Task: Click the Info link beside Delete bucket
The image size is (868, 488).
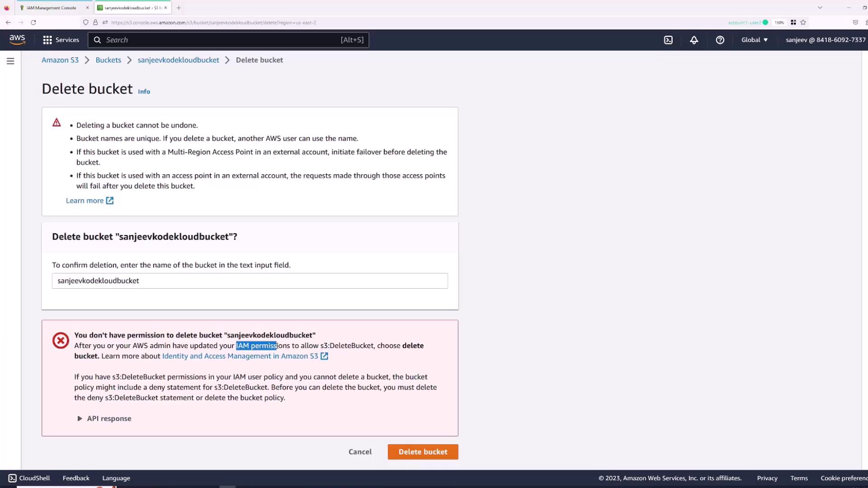Action: pos(144,92)
